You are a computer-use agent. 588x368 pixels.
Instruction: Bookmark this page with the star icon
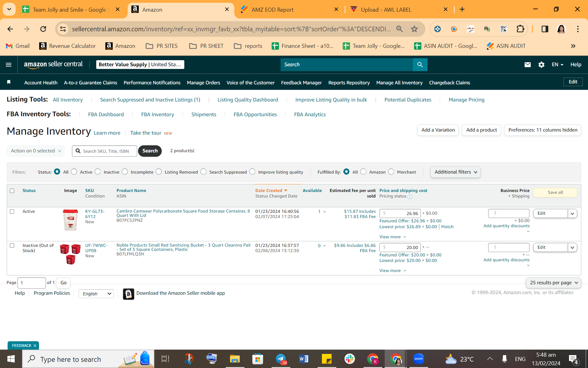pyautogui.click(x=414, y=29)
